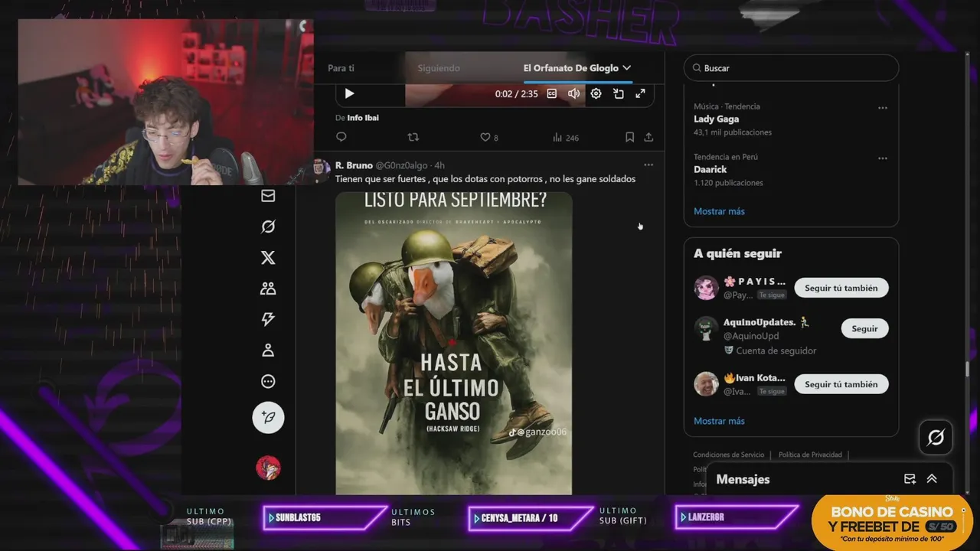The width and height of the screenshot is (980, 551).
Task: Open Ivan Kota profile avatar
Action: pyautogui.click(x=706, y=384)
